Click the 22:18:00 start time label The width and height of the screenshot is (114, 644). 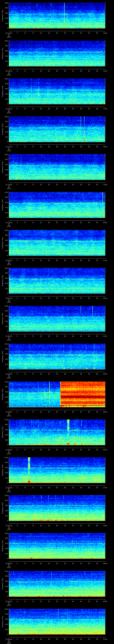9,184
